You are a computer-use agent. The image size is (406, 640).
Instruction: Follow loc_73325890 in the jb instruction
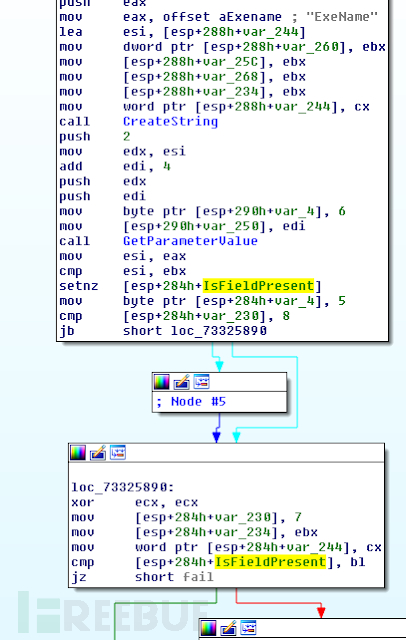219,331
